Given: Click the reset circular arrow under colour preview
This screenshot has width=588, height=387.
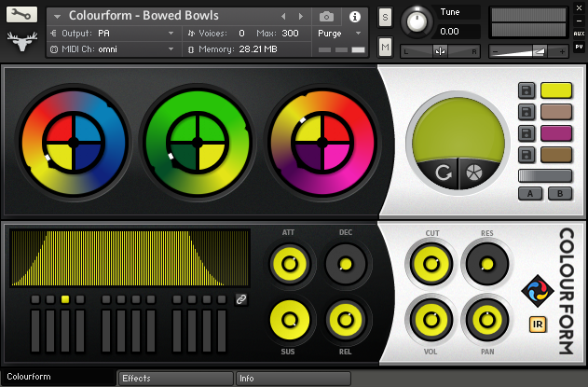Looking at the screenshot, I should pyautogui.click(x=443, y=173).
